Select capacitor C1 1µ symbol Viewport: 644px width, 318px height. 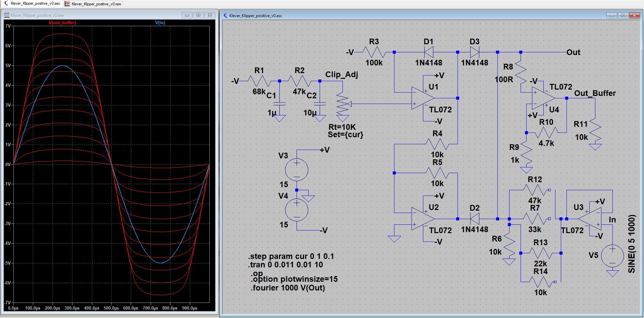point(280,104)
